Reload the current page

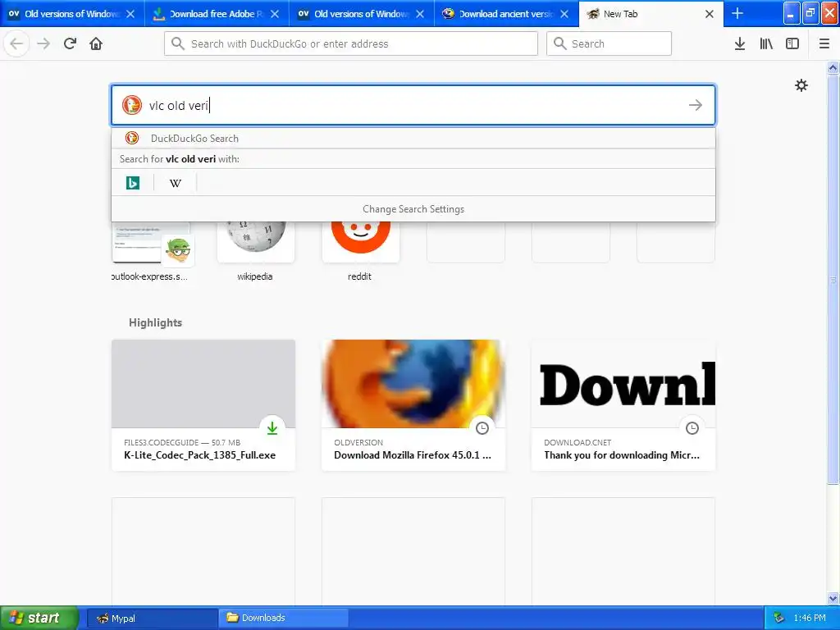tap(70, 43)
